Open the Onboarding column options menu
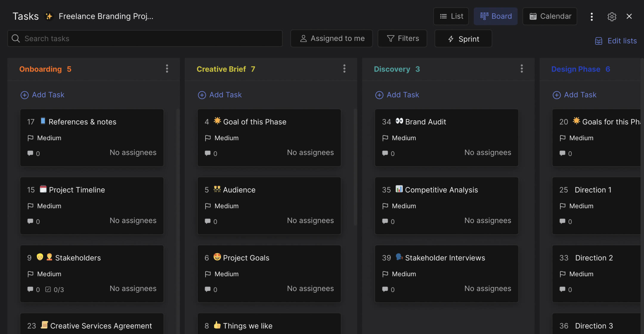This screenshot has height=334, width=644. pos(167,69)
